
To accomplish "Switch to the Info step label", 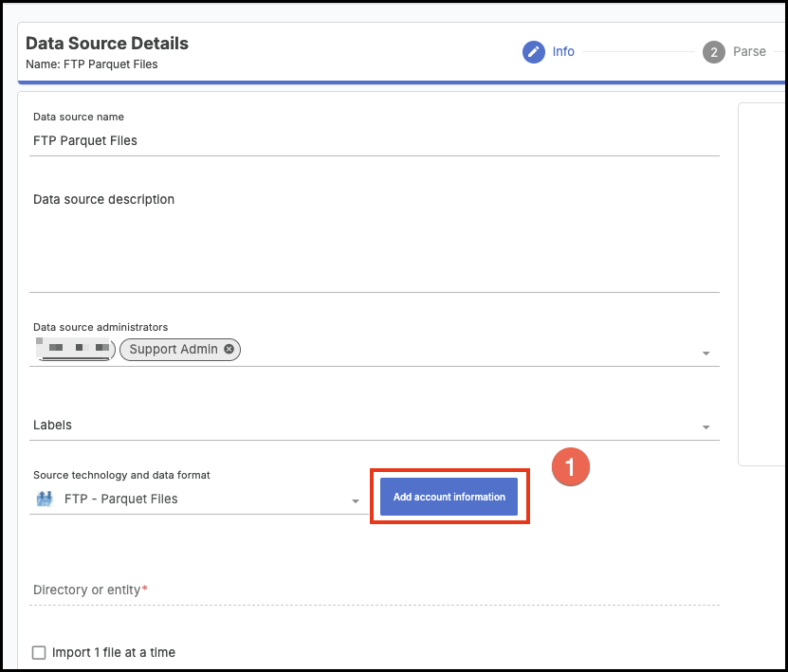I will tap(563, 52).
